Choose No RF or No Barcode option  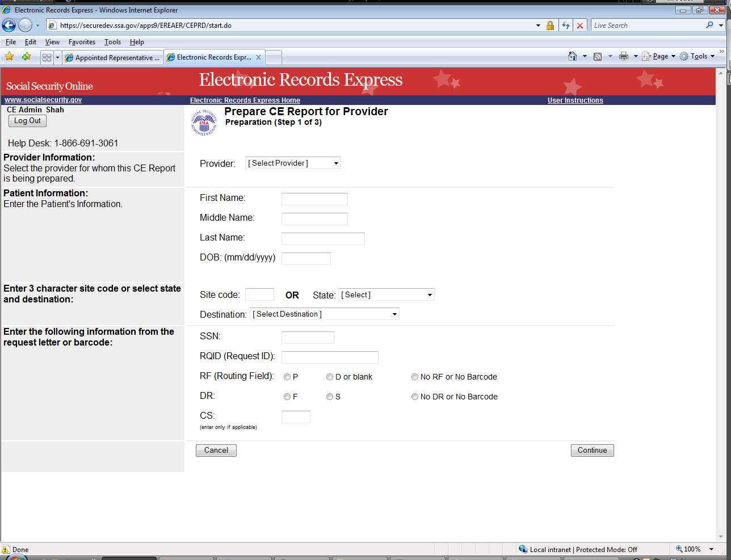(x=415, y=377)
